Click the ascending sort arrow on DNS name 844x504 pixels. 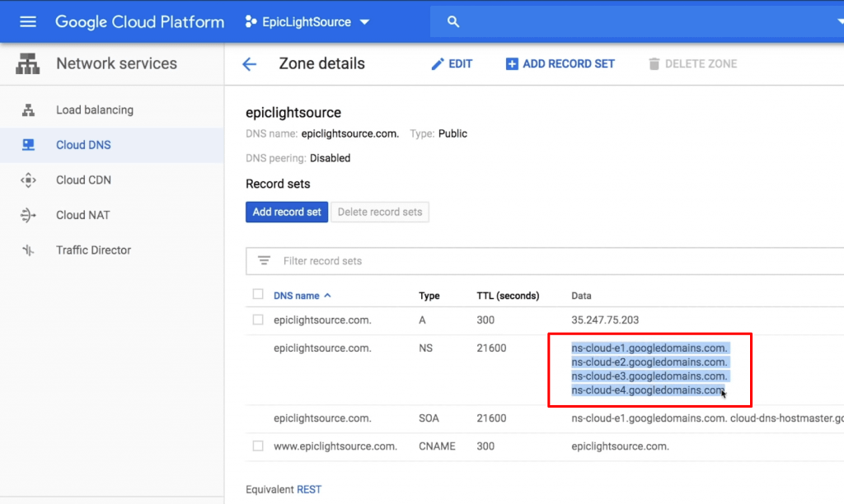(x=327, y=296)
